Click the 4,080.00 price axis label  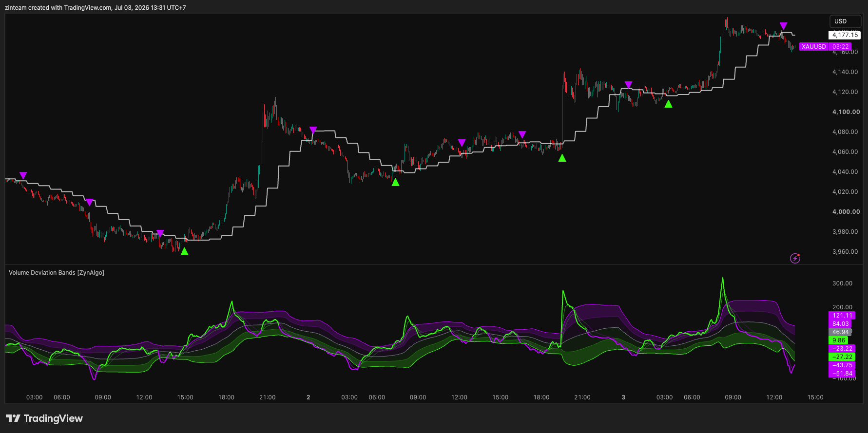pos(845,132)
